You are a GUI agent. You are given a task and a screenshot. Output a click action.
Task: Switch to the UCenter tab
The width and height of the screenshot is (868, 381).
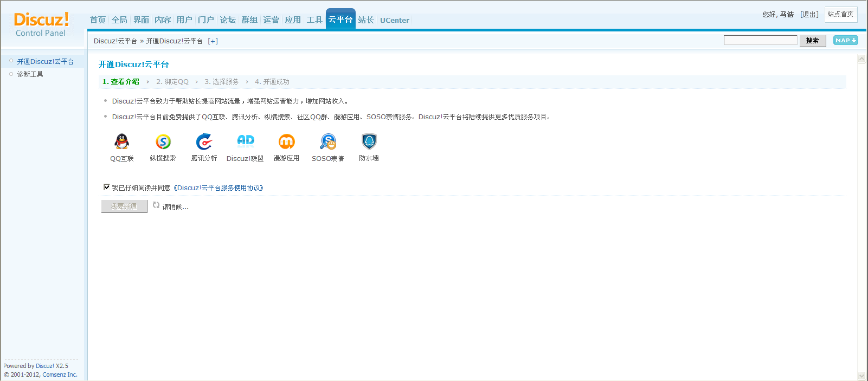pyautogui.click(x=394, y=21)
